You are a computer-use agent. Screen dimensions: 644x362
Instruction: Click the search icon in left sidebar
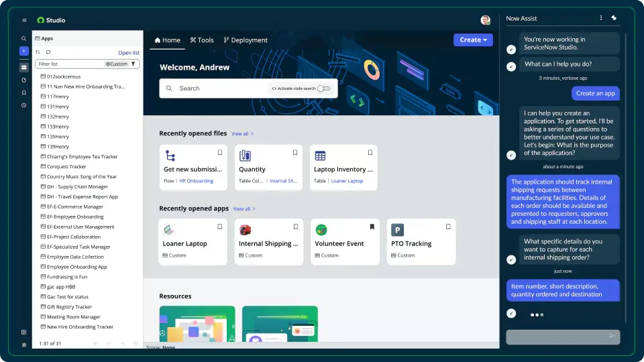[24, 39]
